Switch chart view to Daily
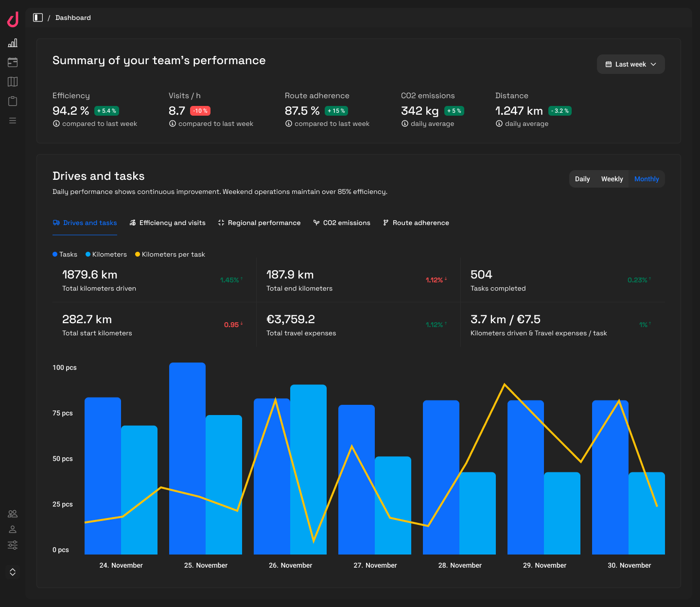The image size is (700, 607). (582, 179)
